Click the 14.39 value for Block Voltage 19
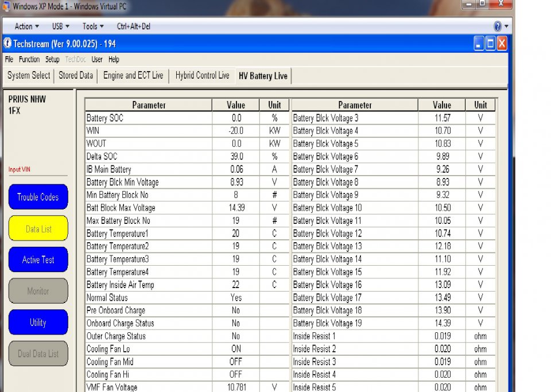Viewport: 551px width, 392px height. 443,323
